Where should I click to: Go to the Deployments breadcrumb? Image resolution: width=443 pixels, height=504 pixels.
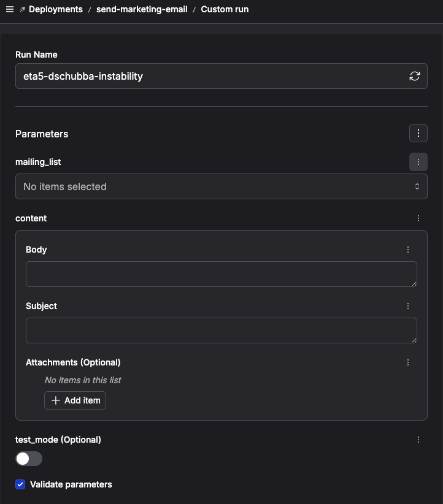click(x=56, y=9)
